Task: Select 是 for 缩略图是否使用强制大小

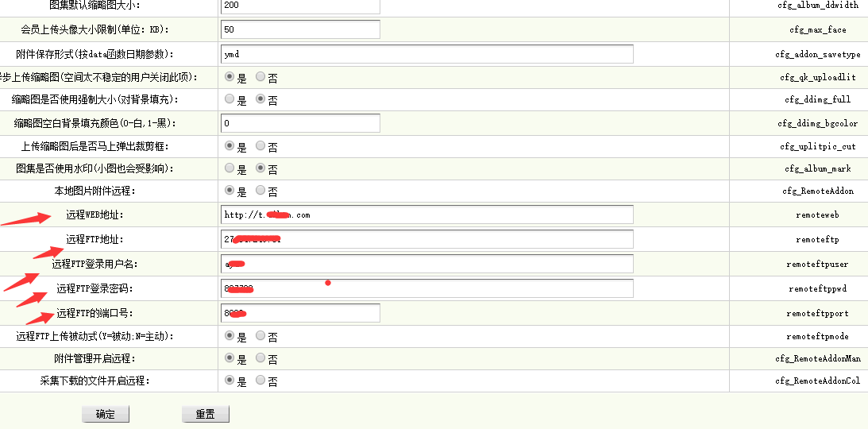Action: coord(230,99)
